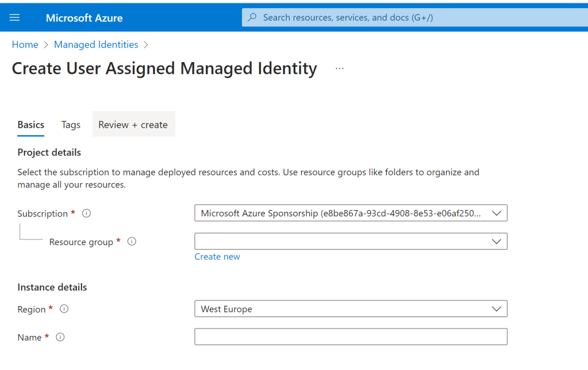Go to the Home breadcrumb
588x370 pixels.
pos(25,45)
